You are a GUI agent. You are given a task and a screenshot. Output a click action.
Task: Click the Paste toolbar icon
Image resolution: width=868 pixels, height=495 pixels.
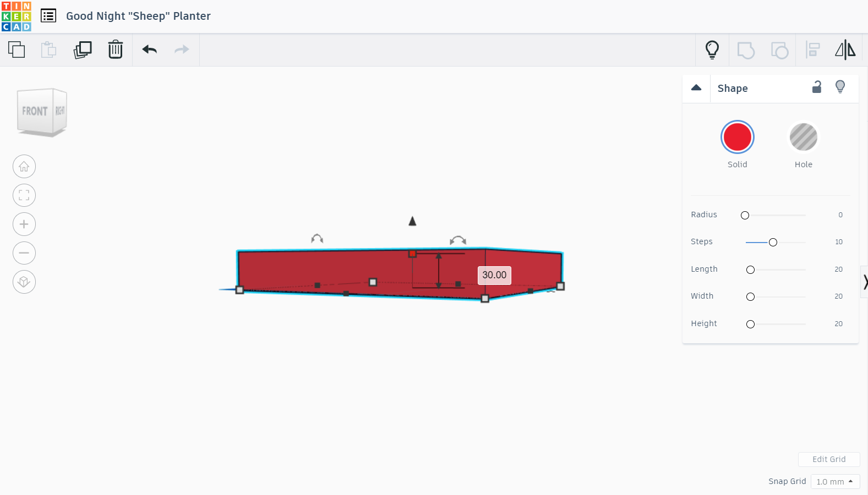(x=49, y=50)
